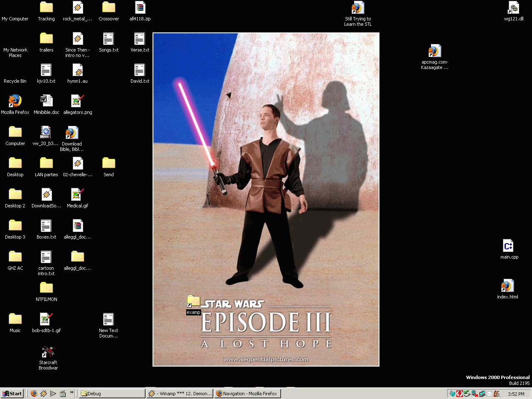Expand Quick Launch overflow chevron
Viewport: 532px width, 399px height.
72,392
